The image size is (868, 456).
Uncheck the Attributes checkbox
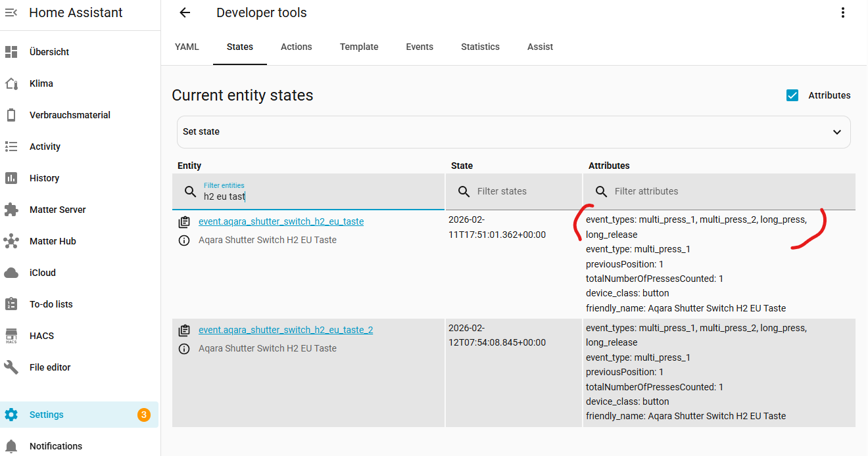tap(792, 95)
